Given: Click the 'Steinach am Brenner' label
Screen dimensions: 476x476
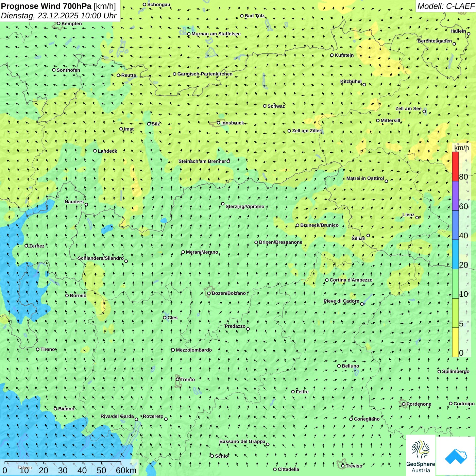Looking at the screenshot, I should tap(202, 161).
